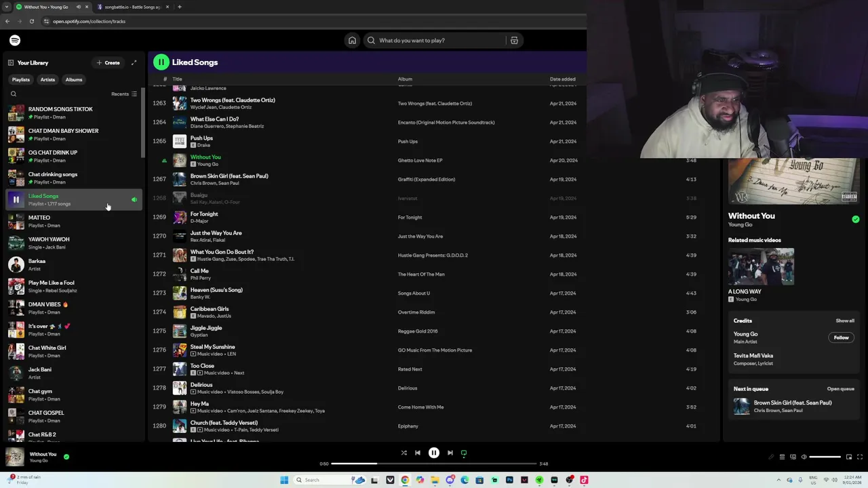Click the browser address bar
Image resolution: width=868 pixels, height=488 pixels.
(x=312, y=21)
